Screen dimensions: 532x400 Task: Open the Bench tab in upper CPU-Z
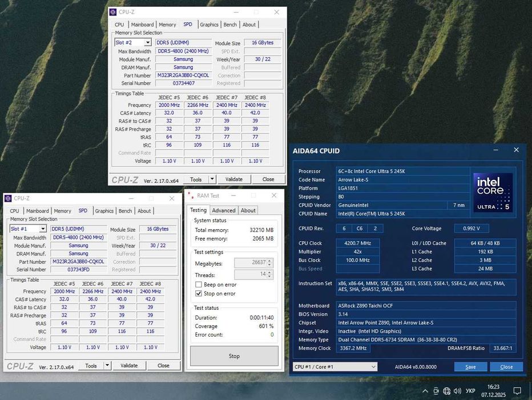pyautogui.click(x=230, y=25)
